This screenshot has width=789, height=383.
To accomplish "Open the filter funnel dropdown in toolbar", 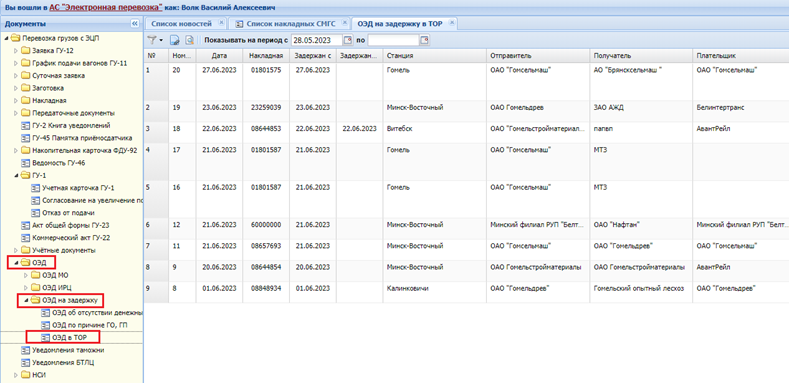I will coord(154,40).
